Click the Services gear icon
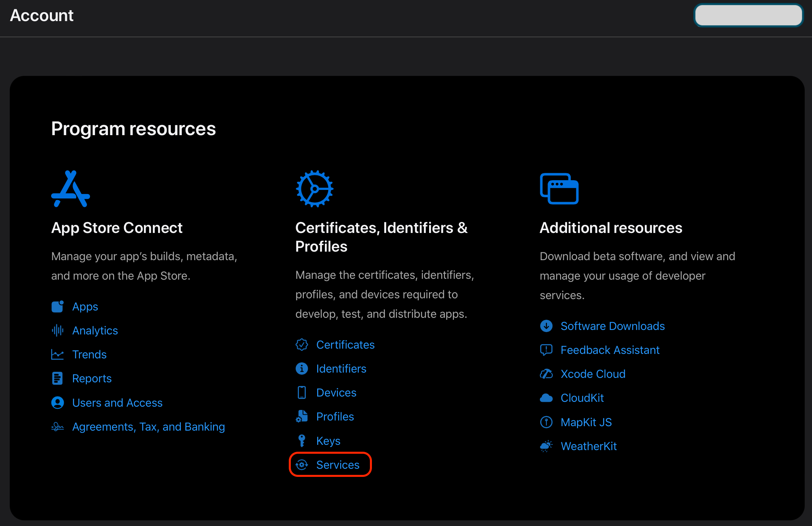 [x=302, y=465]
